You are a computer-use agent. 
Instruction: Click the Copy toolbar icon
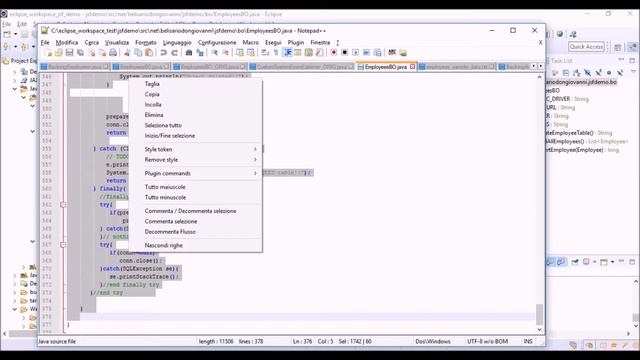coord(138,53)
